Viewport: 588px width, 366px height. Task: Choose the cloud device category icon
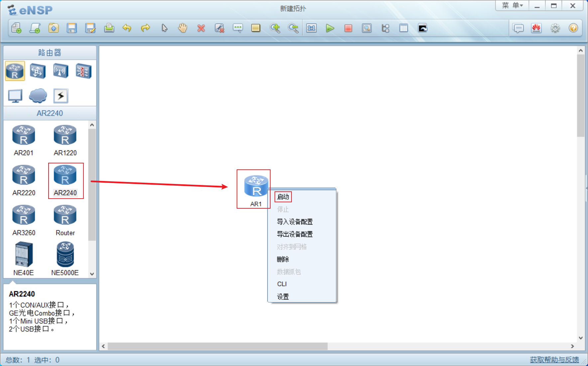tap(38, 96)
